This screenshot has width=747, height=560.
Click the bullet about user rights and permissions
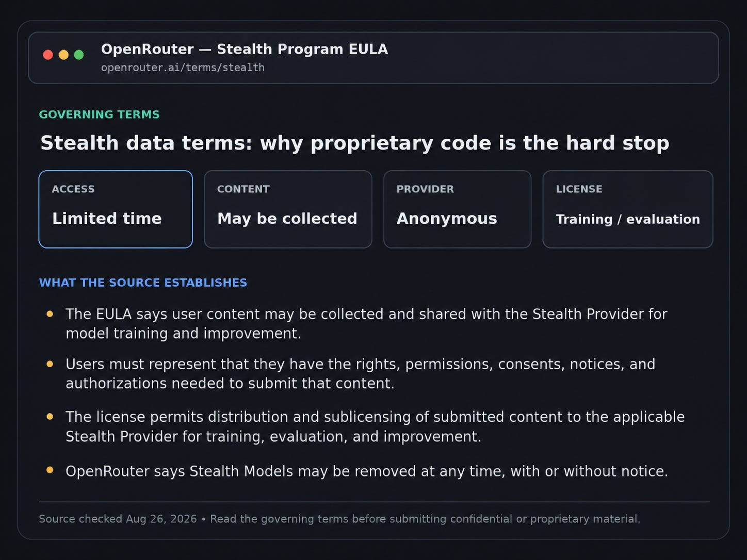360,374
